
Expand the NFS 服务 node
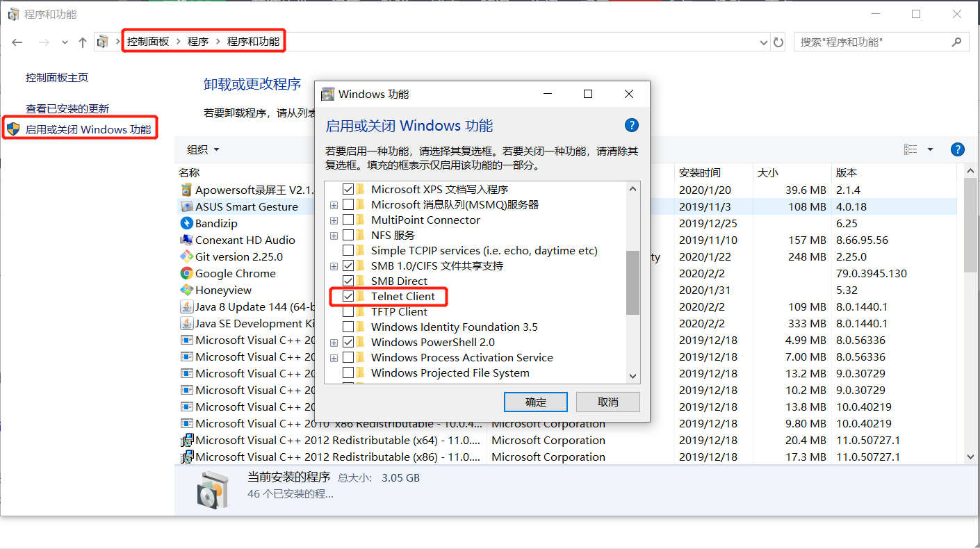click(334, 235)
